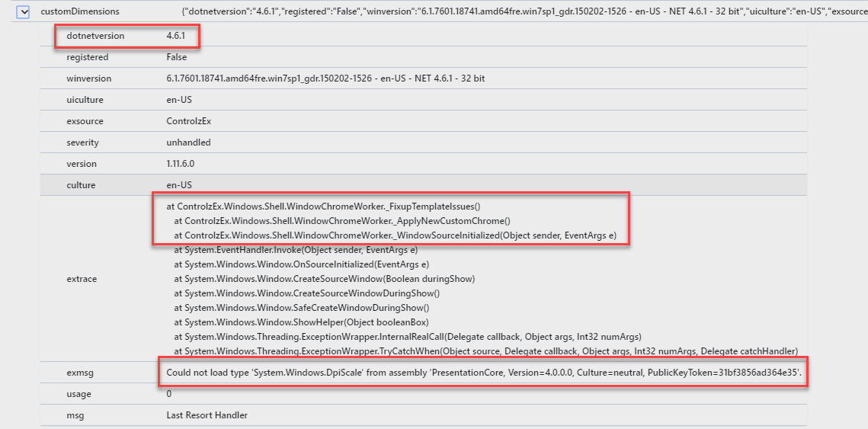
Task: Click the exsource value ControlzEx
Action: pyautogui.click(x=189, y=121)
